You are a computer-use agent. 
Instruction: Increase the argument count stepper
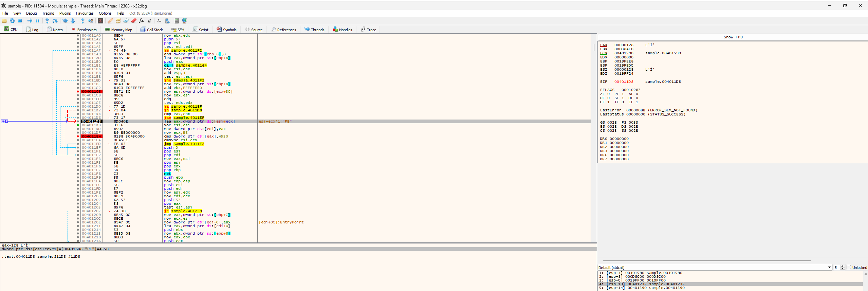(x=842, y=266)
